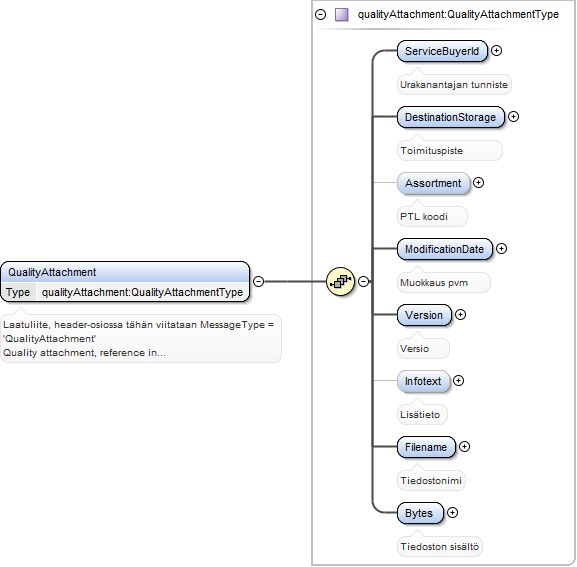
Task: Select the Filename element box
Action: (x=426, y=447)
